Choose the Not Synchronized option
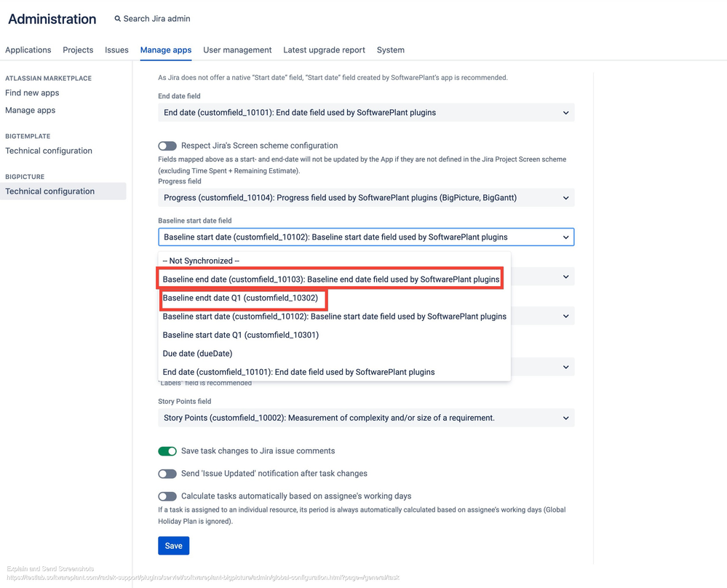Viewport: 727px width, 588px height. [334, 261]
